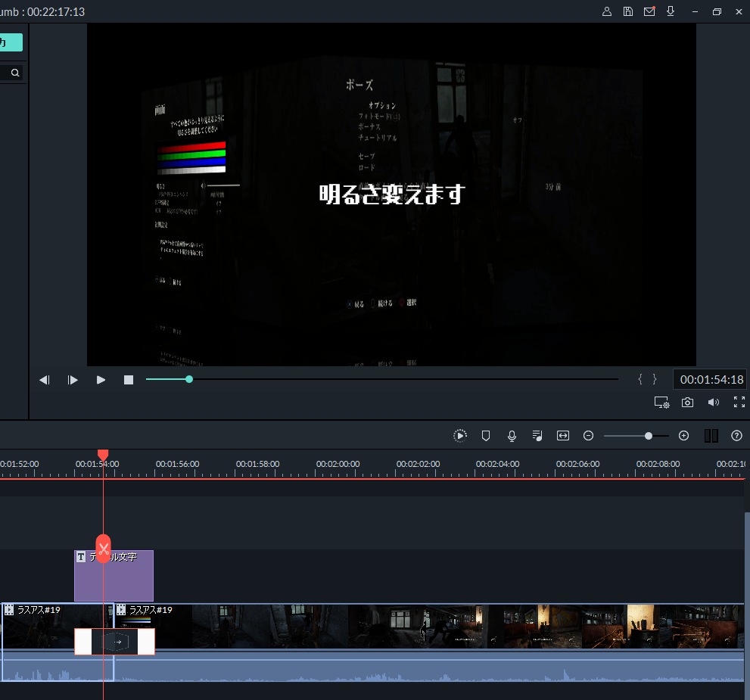Zoom in the timeline with plus
Image resolution: width=750 pixels, height=700 pixels.
(683, 436)
